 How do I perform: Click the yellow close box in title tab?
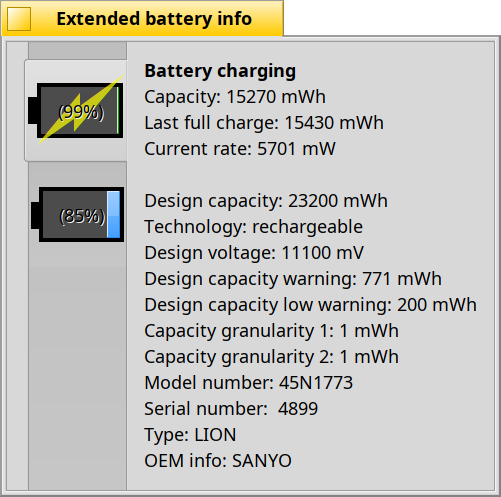[19, 19]
